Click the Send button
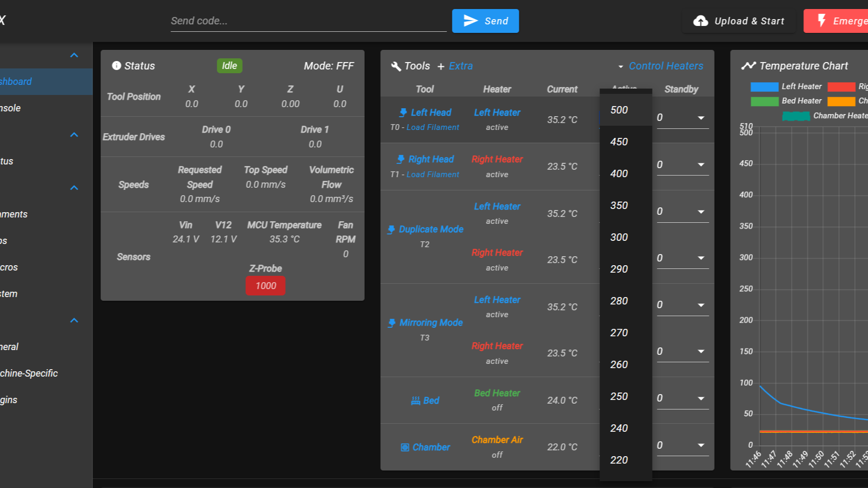This screenshot has height=488, width=868. click(485, 21)
